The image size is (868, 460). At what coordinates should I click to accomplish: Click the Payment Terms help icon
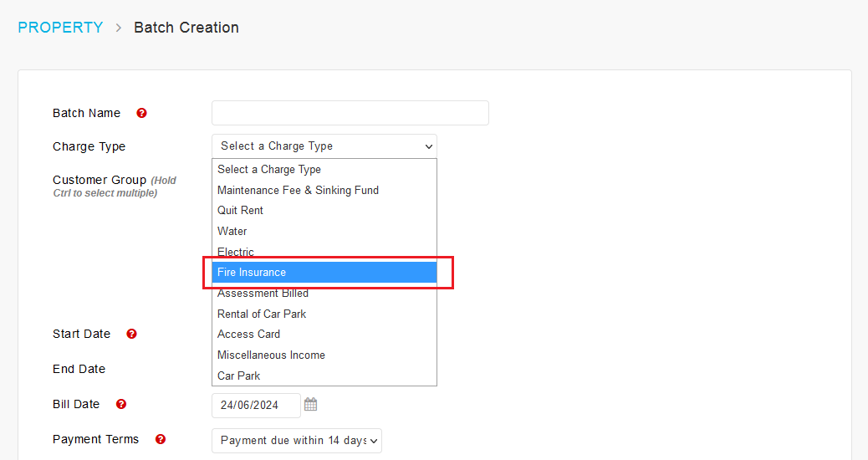pyautogui.click(x=161, y=439)
